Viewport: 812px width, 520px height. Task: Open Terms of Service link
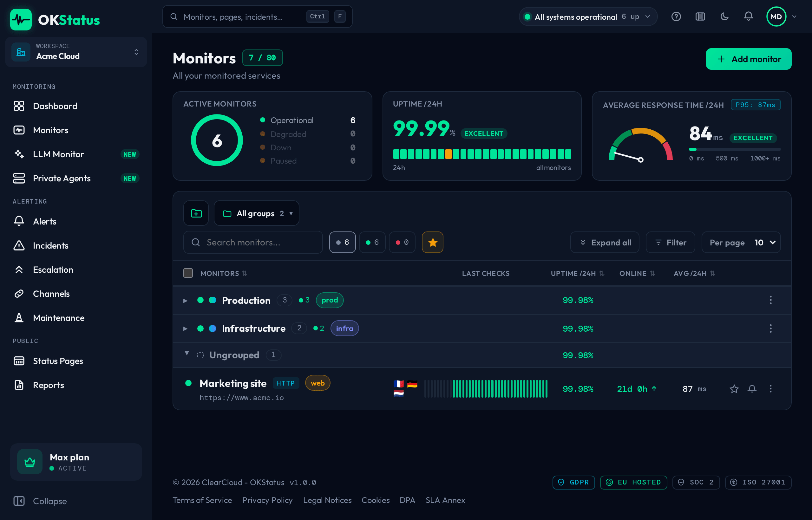point(202,500)
